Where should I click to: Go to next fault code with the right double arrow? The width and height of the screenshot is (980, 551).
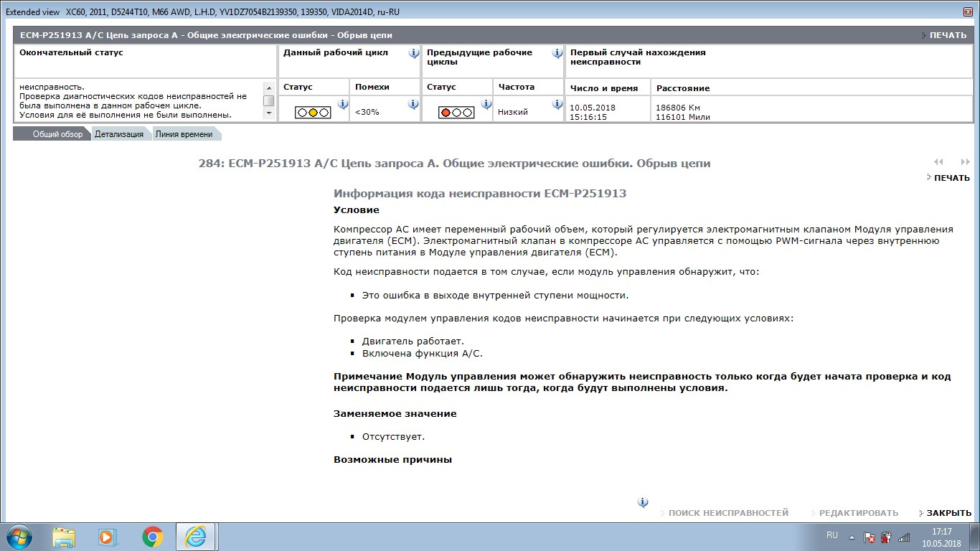pyautogui.click(x=965, y=162)
